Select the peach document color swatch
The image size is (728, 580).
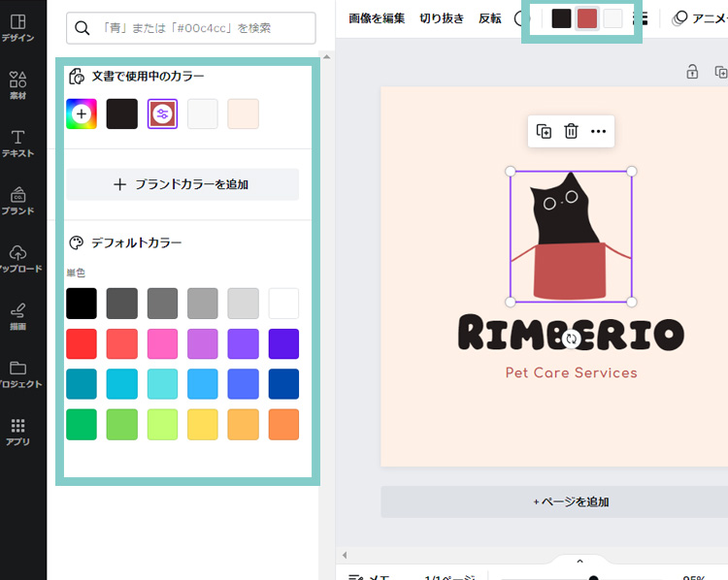pyautogui.click(x=243, y=113)
